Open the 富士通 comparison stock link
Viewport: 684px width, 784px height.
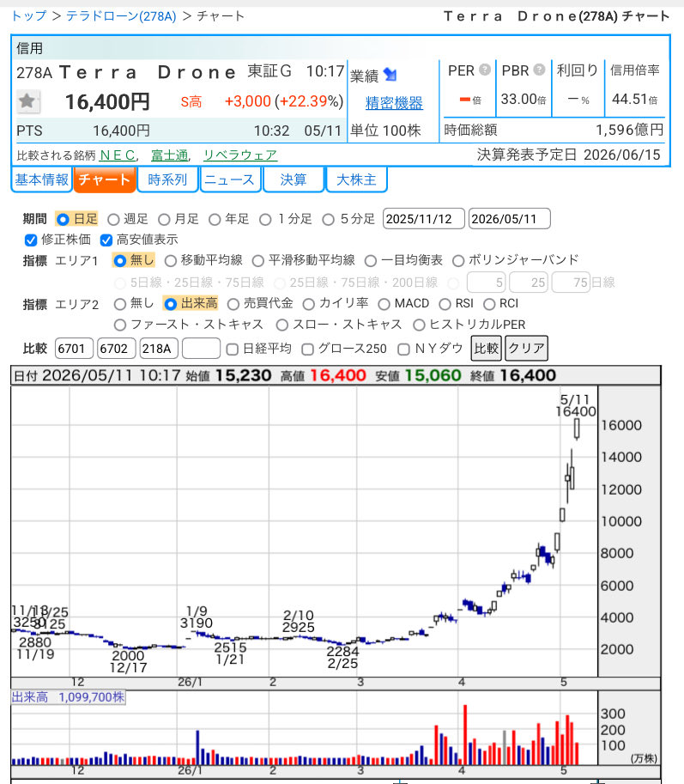(x=169, y=155)
